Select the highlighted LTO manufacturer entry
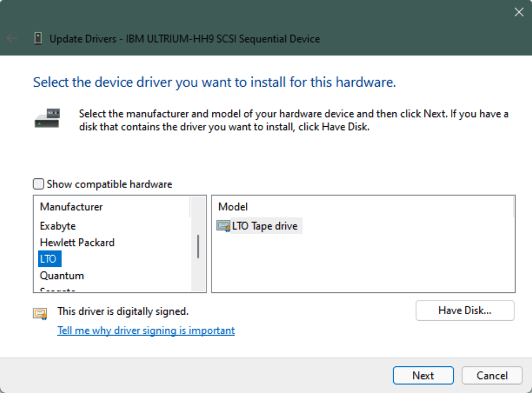This screenshot has width=532, height=393. [x=48, y=259]
